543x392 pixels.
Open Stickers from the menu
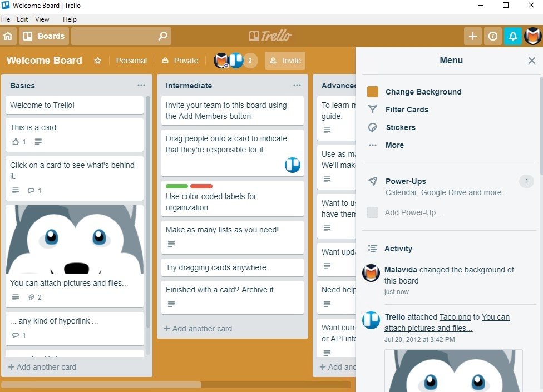(401, 127)
